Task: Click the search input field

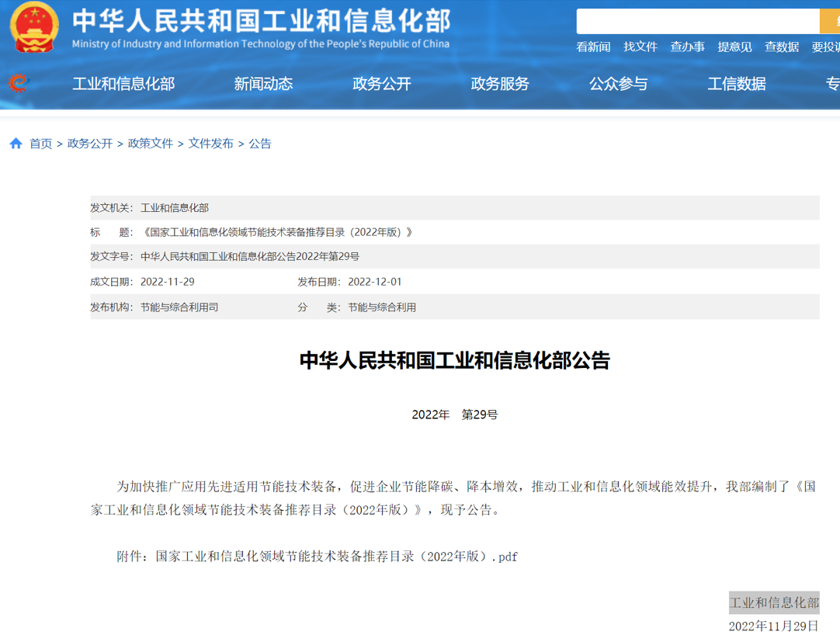Action: click(x=697, y=22)
